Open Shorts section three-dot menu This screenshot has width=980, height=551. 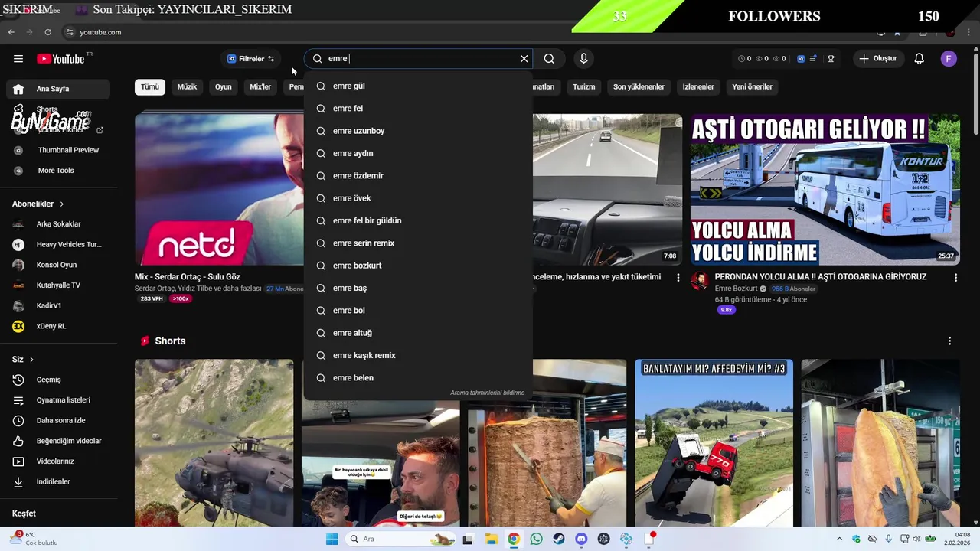click(x=949, y=341)
